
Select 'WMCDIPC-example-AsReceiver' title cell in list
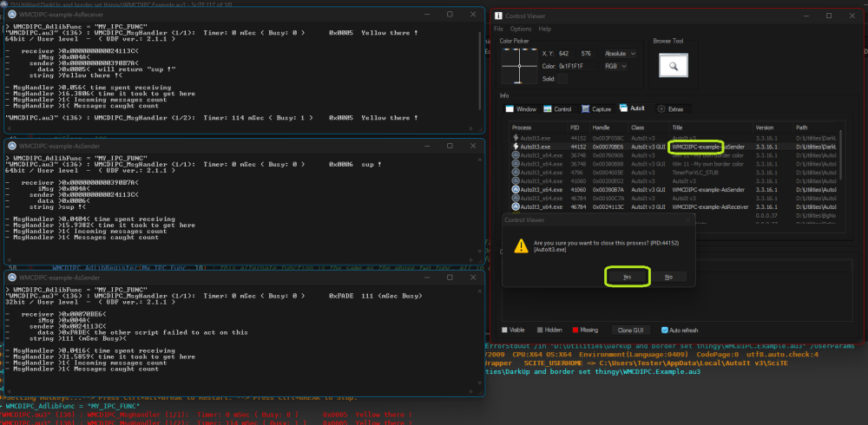click(x=710, y=207)
